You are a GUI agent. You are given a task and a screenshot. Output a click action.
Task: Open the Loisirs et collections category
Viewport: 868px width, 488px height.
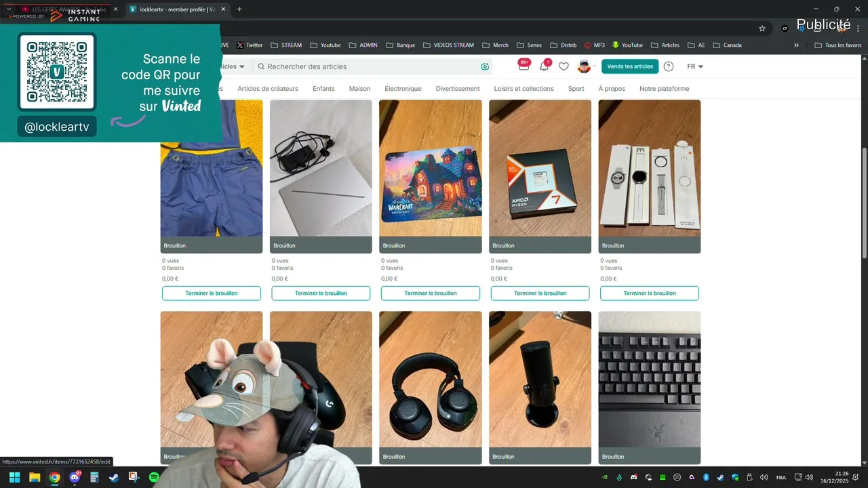click(524, 89)
